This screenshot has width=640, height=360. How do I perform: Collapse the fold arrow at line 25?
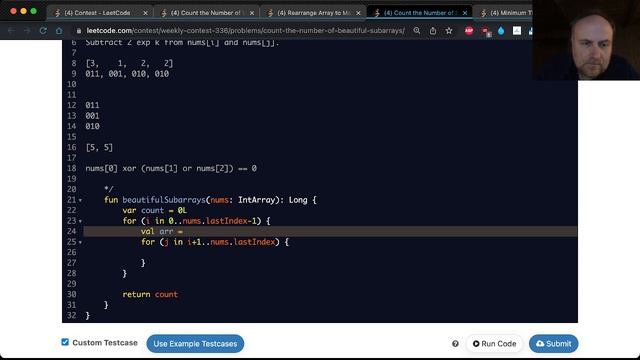pos(80,242)
